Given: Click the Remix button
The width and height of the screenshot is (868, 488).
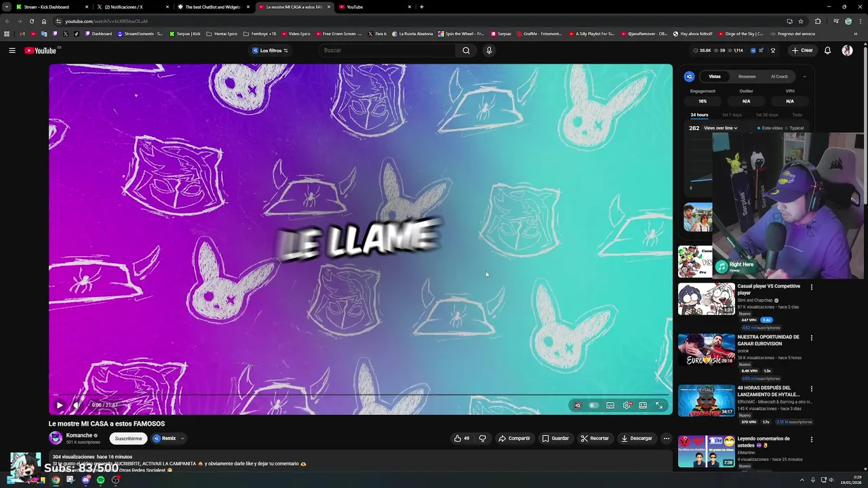Looking at the screenshot, I should point(164,439).
